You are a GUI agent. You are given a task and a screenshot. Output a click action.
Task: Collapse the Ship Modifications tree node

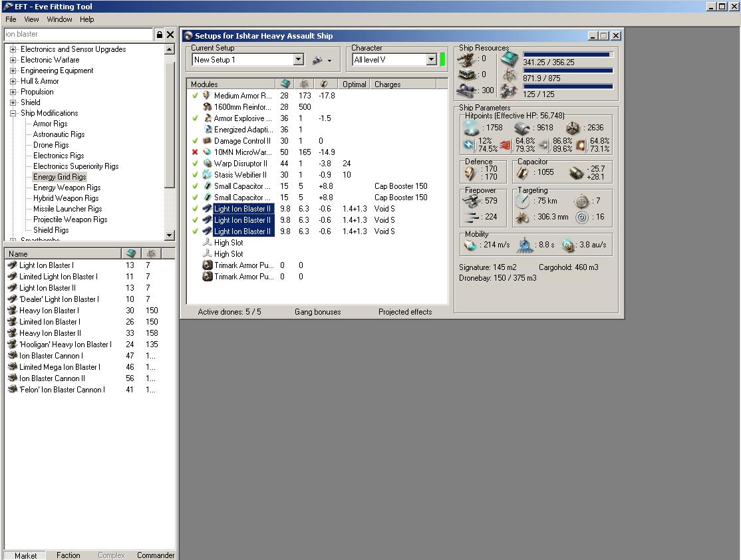[x=13, y=113]
